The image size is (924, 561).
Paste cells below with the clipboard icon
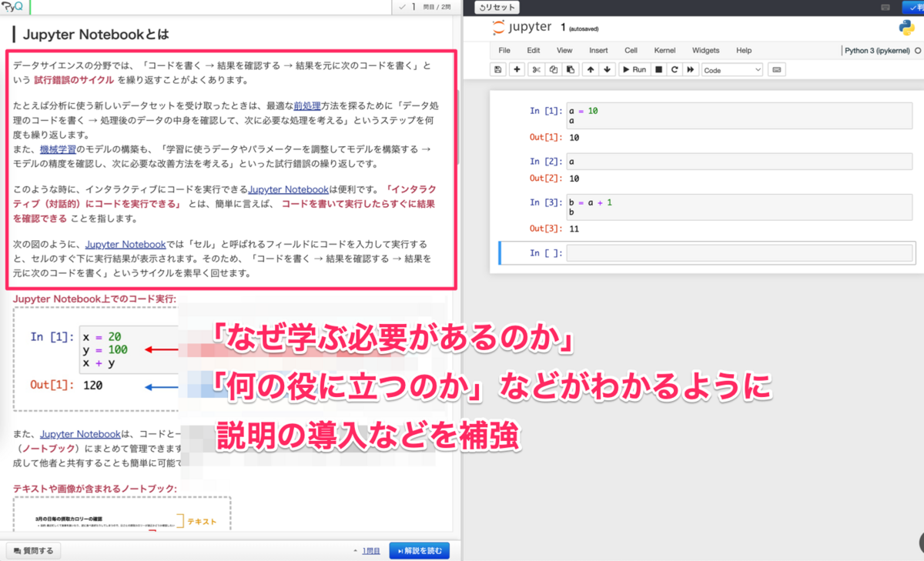570,69
